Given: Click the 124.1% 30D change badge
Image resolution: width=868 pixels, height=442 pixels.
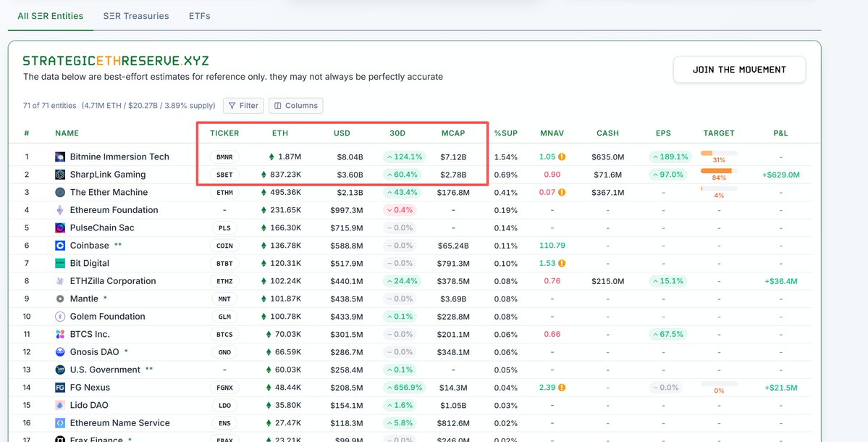Looking at the screenshot, I should pyautogui.click(x=404, y=157).
